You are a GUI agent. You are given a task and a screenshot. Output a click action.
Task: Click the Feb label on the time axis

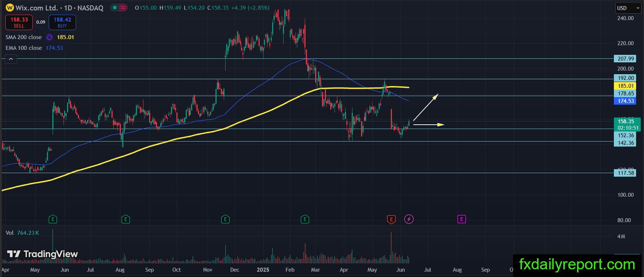click(x=290, y=270)
